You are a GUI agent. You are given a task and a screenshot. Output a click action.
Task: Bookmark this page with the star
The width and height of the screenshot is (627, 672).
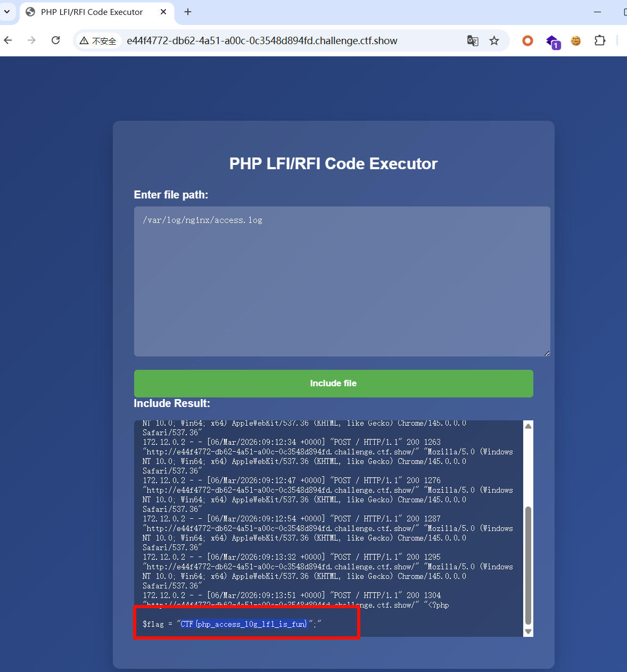tap(494, 40)
